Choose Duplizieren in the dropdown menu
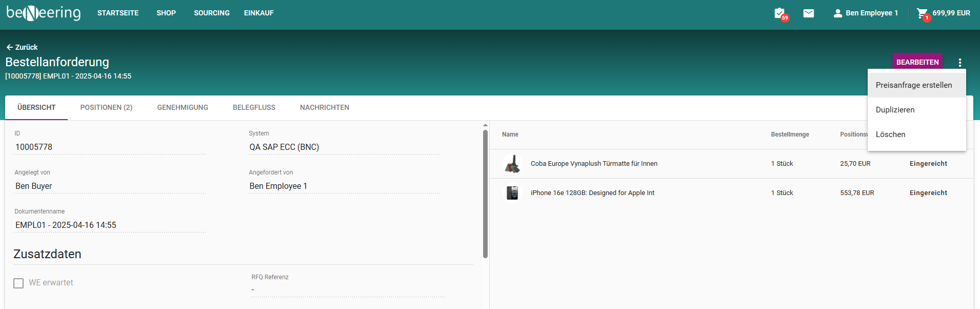The width and height of the screenshot is (980, 309). click(895, 110)
